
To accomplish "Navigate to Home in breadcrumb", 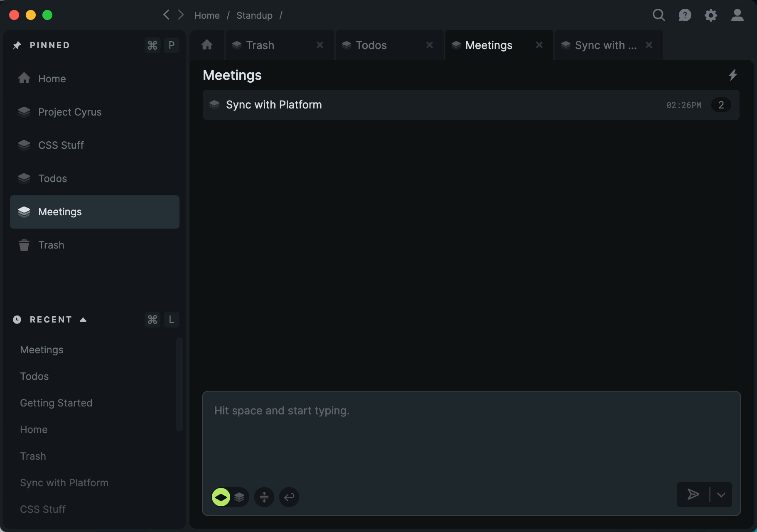I will 207,15.
